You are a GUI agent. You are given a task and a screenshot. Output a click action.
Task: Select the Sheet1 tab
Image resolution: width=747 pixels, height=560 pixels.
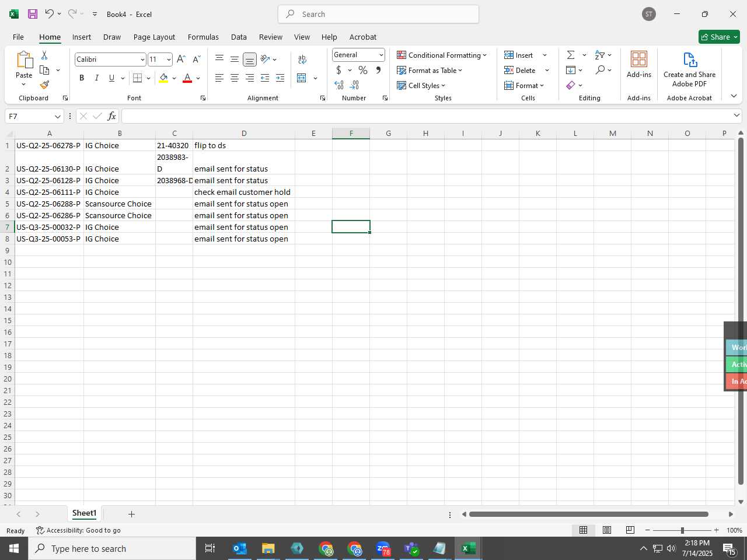click(84, 513)
